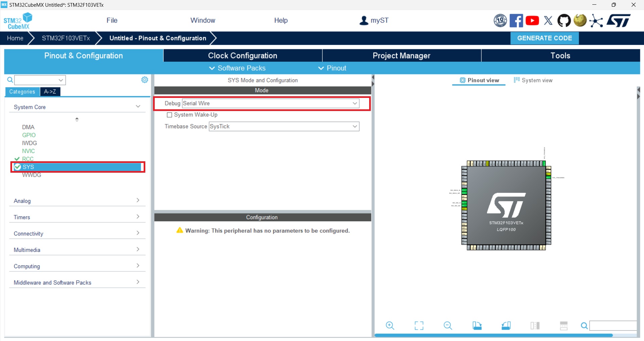Click the GENERATE CODE button
The width and height of the screenshot is (644, 341).
(544, 38)
